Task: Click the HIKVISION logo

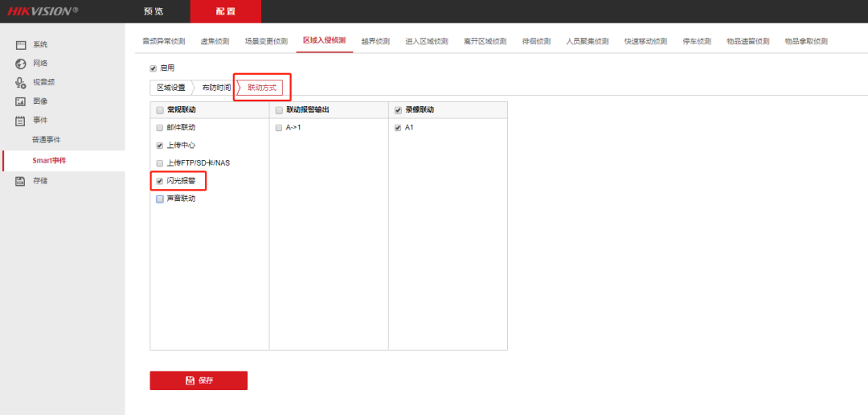Action: tap(43, 11)
